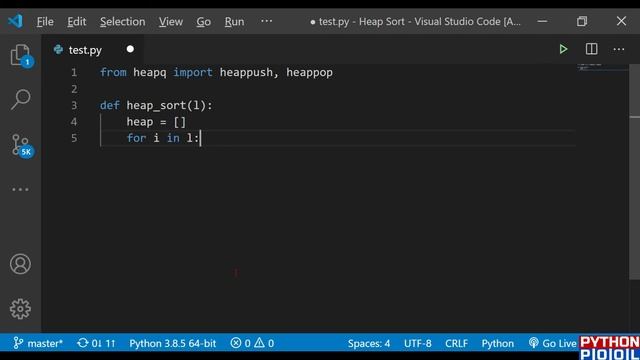Expand hidden menu bar items ellipsis
This screenshot has width=640, height=360.
tap(267, 21)
